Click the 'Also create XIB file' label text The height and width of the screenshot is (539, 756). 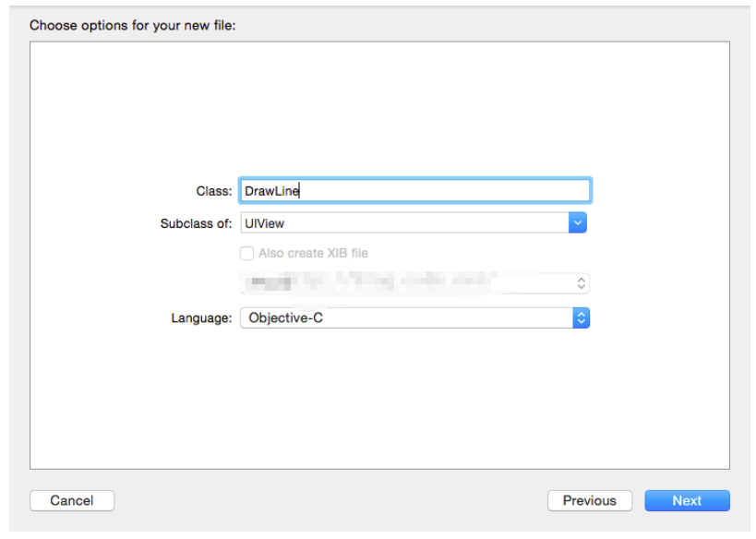pyautogui.click(x=313, y=253)
